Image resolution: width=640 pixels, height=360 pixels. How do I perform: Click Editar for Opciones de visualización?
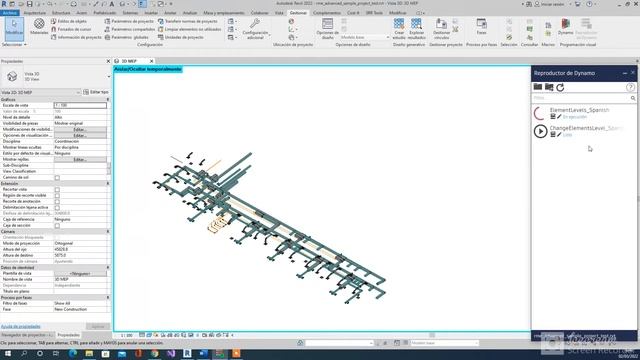coord(80,135)
